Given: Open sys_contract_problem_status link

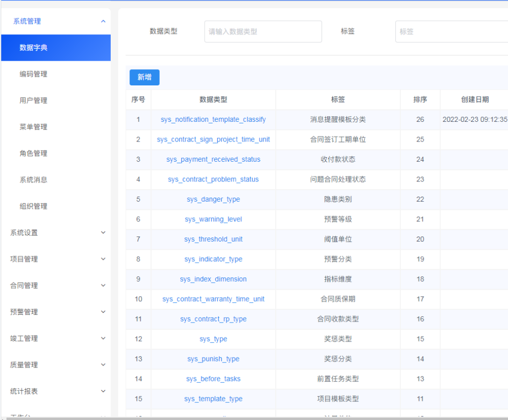Looking at the screenshot, I should click(213, 179).
